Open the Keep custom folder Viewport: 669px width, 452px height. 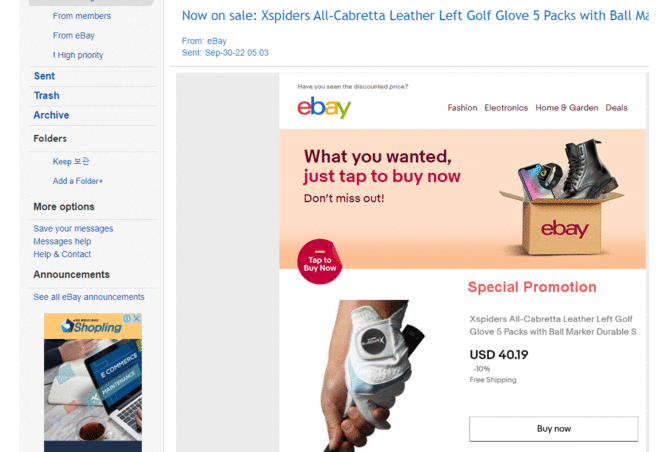click(x=71, y=161)
